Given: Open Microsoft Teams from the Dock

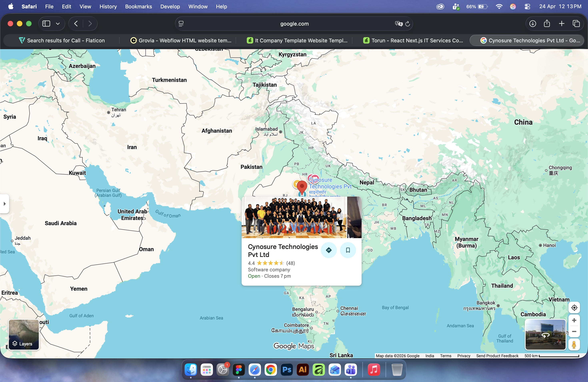Looking at the screenshot, I should 351,370.
